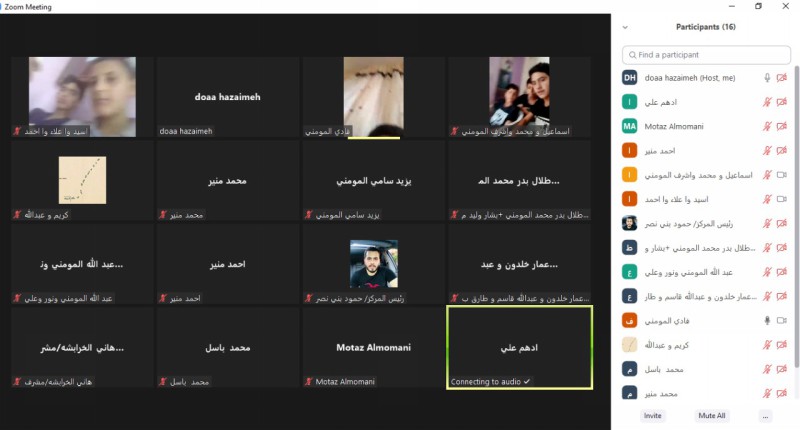The width and height of the screenshot is (800, 430).
Task: Click doaa hazaimeh's microphone icon in participants list
Action: click(767, 78)
